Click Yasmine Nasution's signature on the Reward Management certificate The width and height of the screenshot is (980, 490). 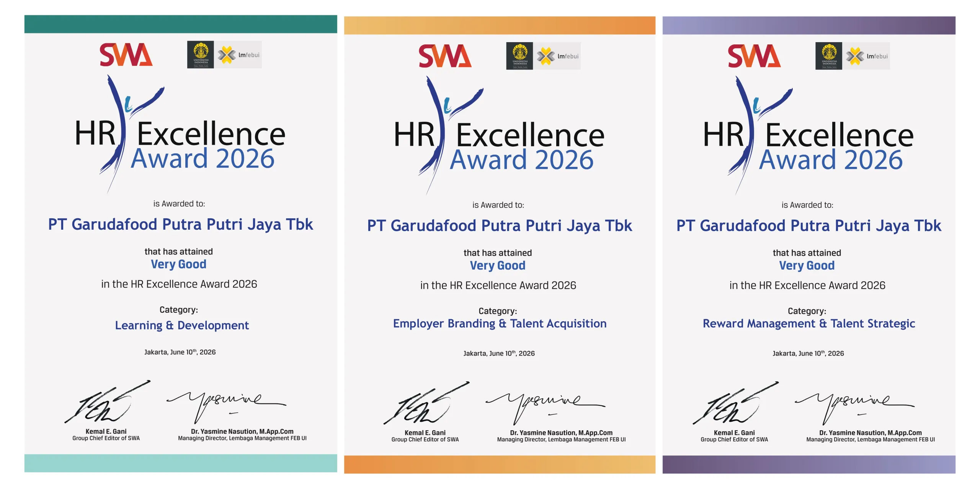(854, 408)
